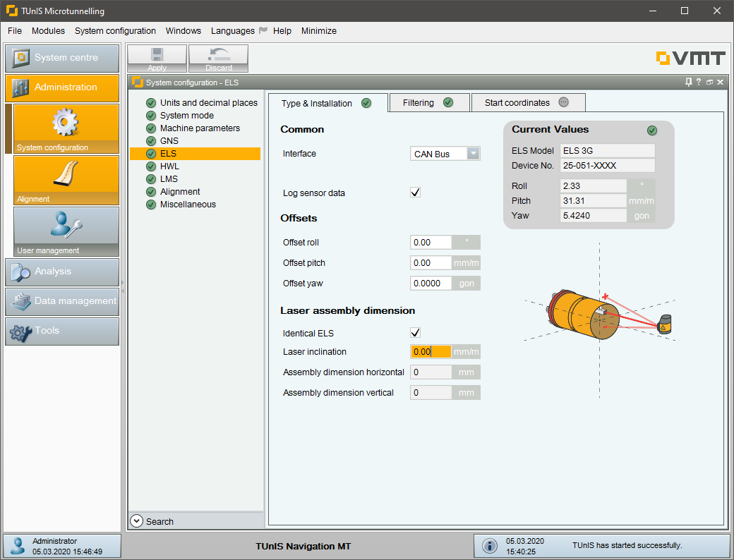Click the Yaw current value field

tap(593, 216)
